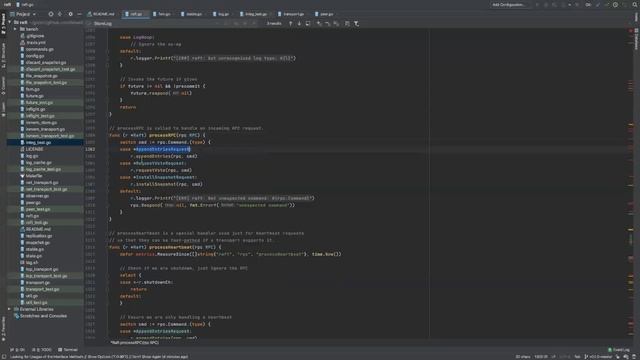Viewport: 640px width, 360px height.
Task: Open file_snapshot.go in project tree
Action: pos(39,76)
